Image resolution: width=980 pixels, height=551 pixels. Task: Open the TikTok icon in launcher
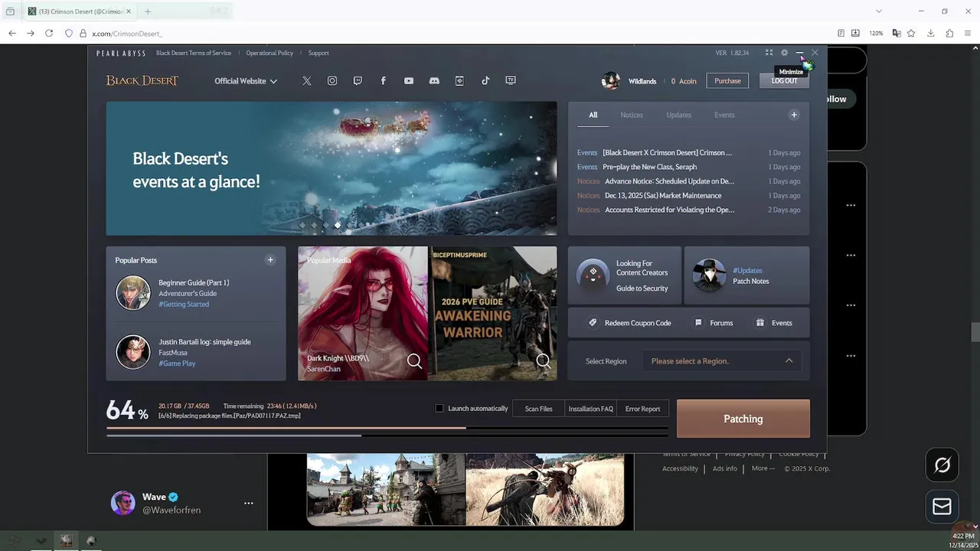[x=485, y=81]
